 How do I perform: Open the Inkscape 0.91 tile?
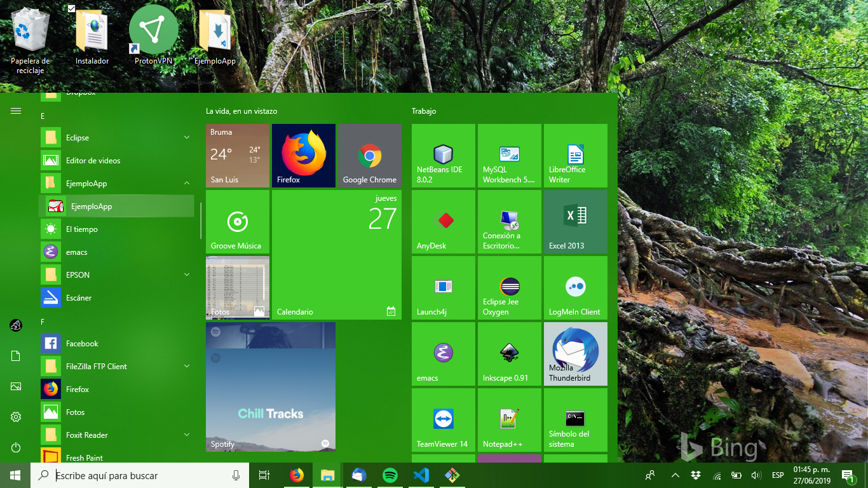(510, 354)
